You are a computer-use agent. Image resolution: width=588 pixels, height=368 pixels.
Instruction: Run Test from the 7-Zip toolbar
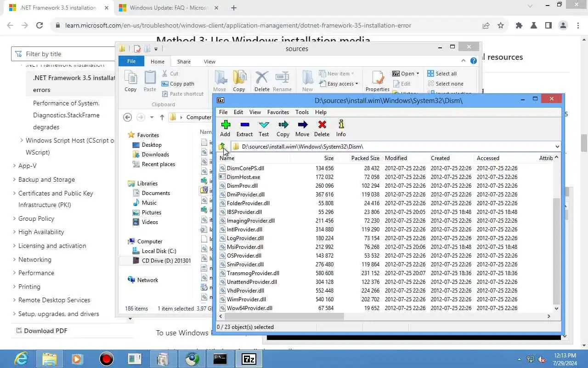tap(264, 128)
